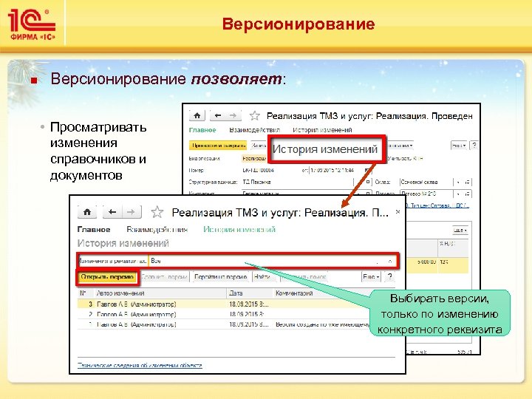Click back arrow in front history window
Screen dimensions: 532x399
(112, 212)
